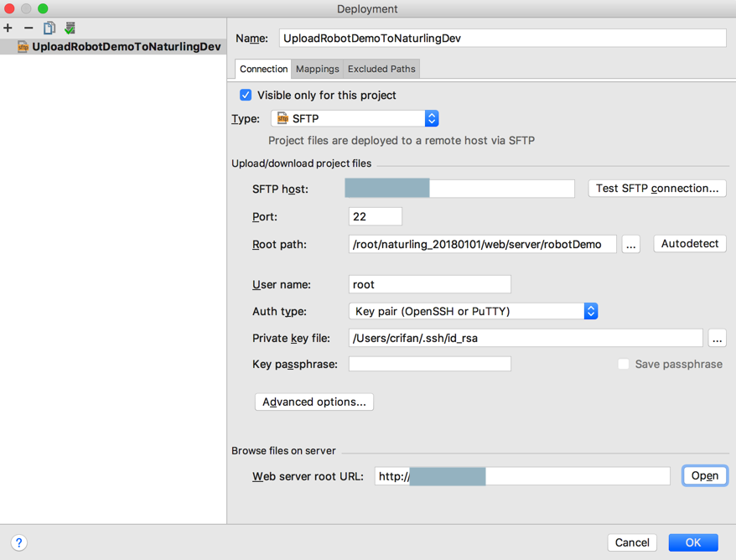Switch to the Mappings tab
The height and width of the screenshot is (560, 736).
[318, 69]
